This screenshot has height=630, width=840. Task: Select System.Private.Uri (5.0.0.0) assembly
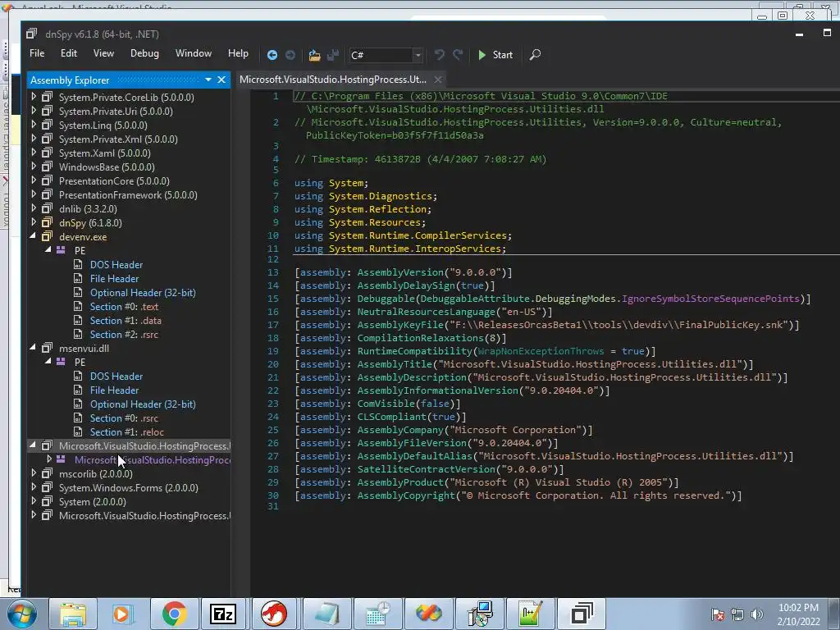[116, 112]
